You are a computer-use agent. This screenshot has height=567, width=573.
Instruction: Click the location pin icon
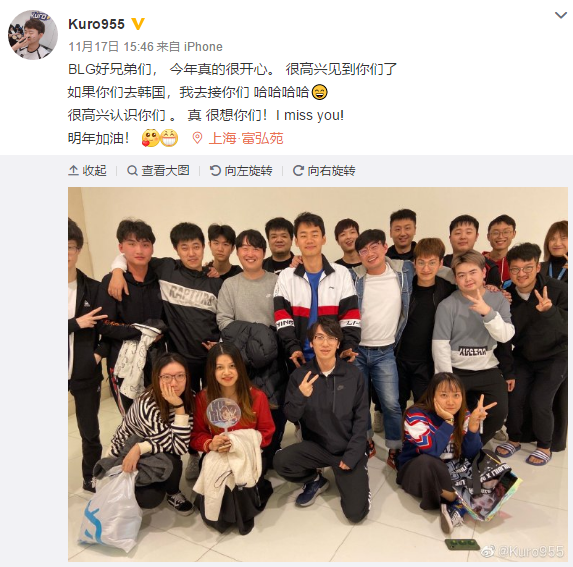coord(197,138)
